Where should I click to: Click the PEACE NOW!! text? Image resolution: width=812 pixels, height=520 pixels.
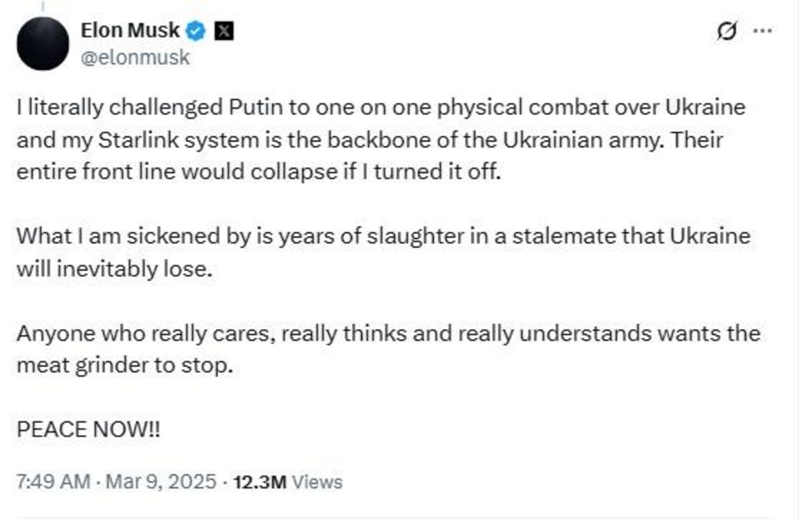point(88,430)
